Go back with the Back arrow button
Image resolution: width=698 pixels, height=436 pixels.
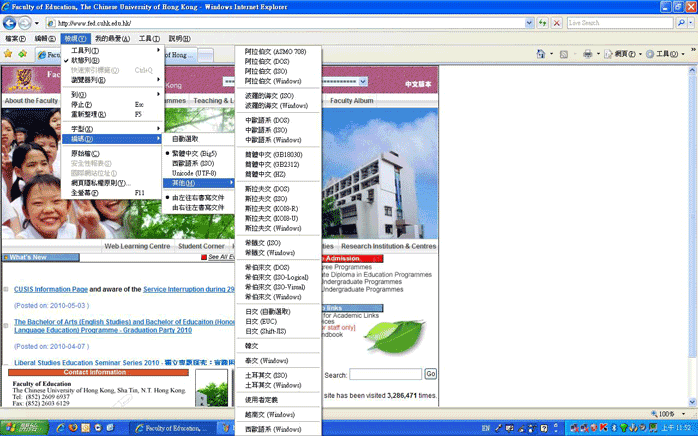[9, 23]
